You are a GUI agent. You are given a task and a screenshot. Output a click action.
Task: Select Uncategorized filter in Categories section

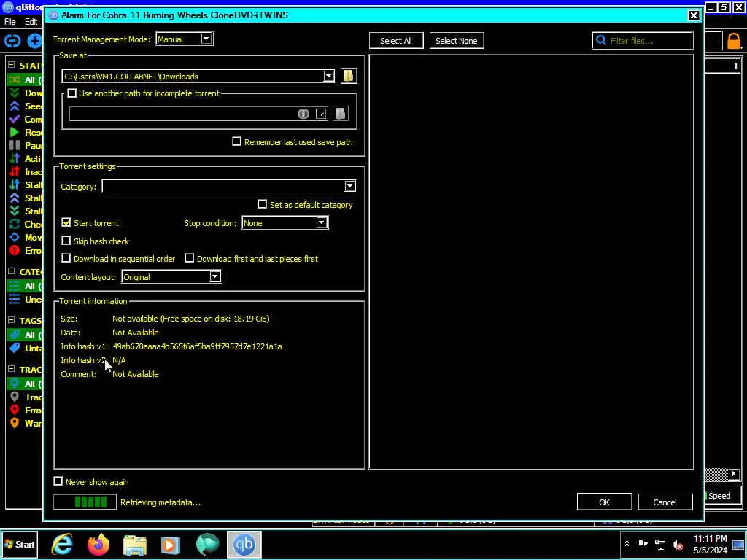pos(26,299)
